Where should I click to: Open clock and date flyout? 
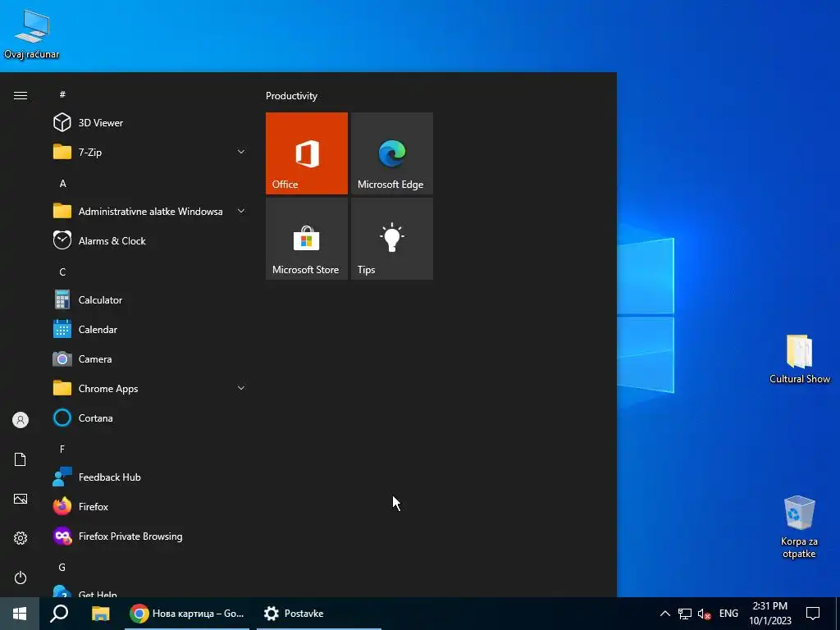[x=769, y=614]
